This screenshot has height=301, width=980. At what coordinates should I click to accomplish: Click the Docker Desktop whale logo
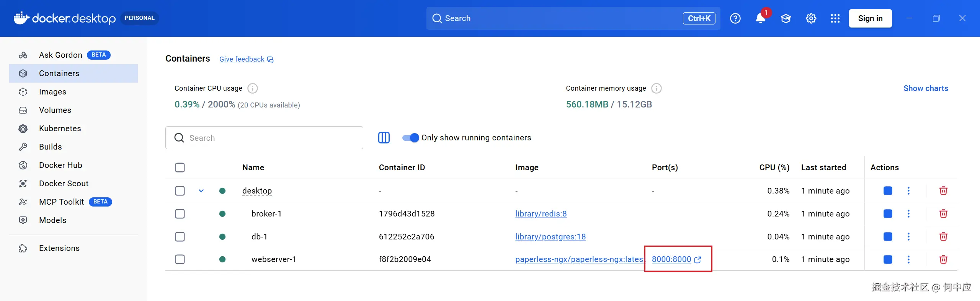pyautogui.click(x=21, y=18)
